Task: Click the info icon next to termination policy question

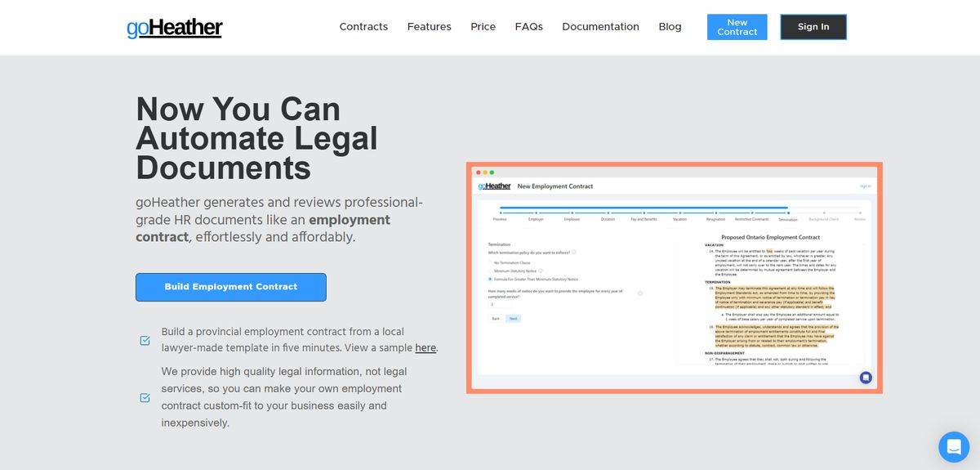Action: [x=574, y=253]
